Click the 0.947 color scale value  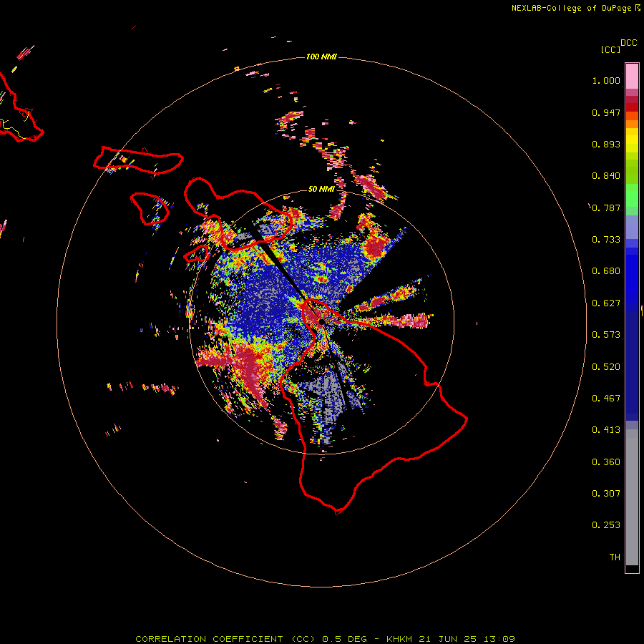pyautogui.click(x=606, y=112)
